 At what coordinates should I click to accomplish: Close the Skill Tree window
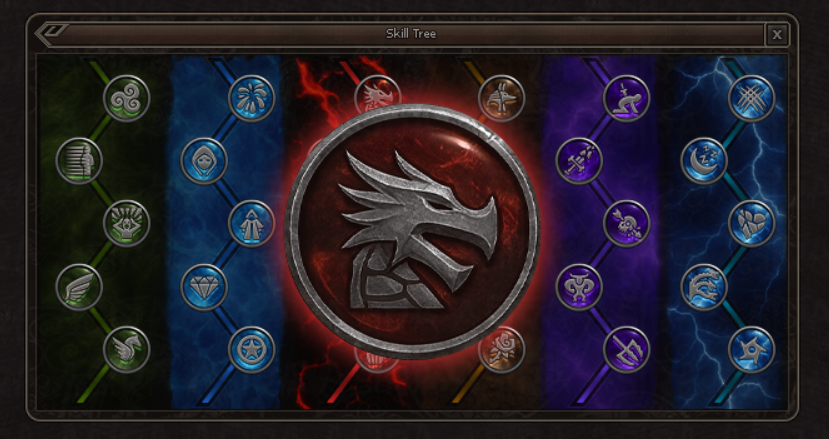click(x=777, y=34)
